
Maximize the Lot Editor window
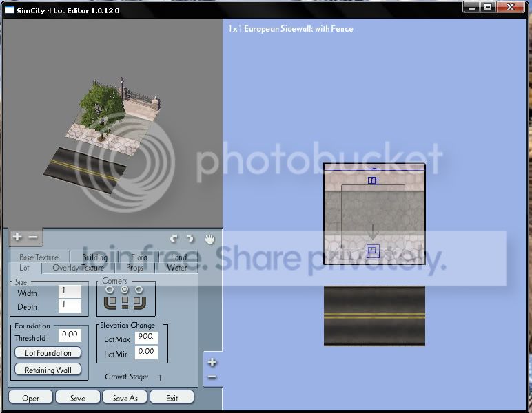488,7
